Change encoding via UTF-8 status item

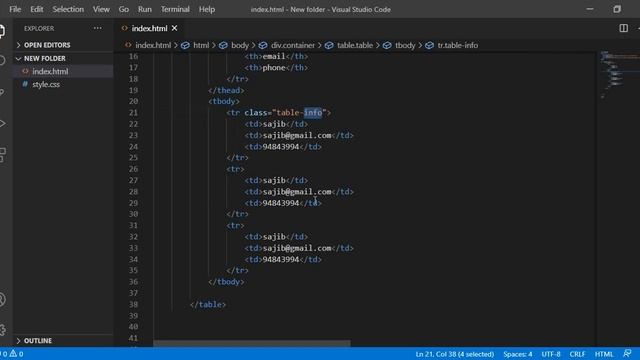click(x=551, y=354)
